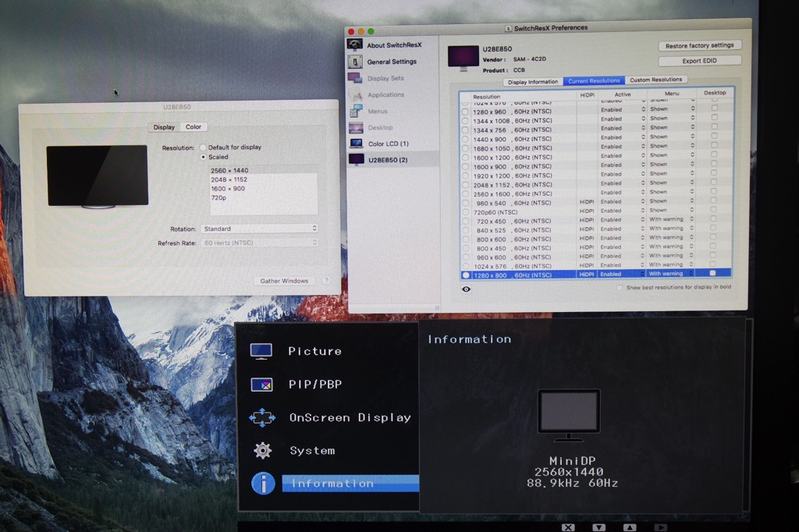
Task: Tick the Desktop checkbox for 1280 x 800
Action: point(713,273)
